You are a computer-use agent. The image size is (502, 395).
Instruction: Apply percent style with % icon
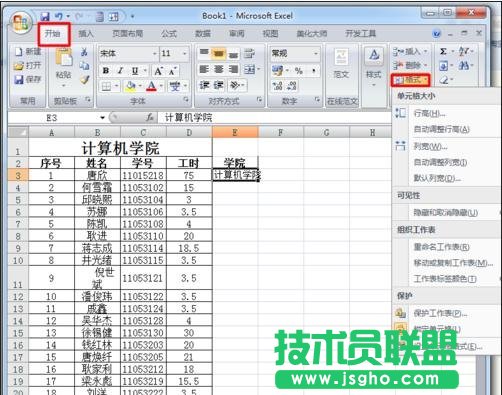pyautogui.click(x=299, y=70)
